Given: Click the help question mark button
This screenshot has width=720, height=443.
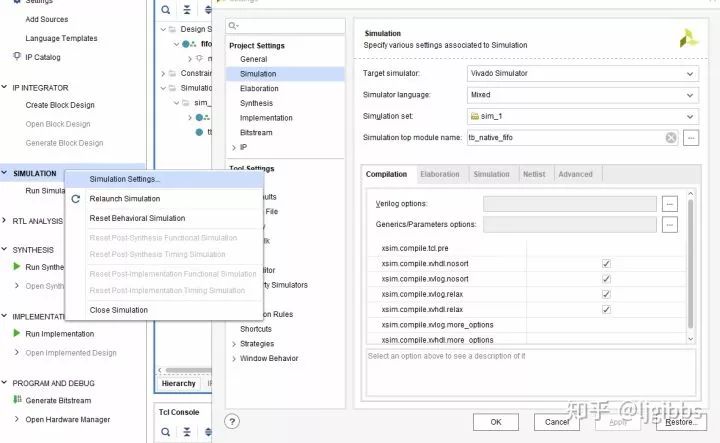Looking at the screenshot, I should pyautogui.click(x=232, y=422).
